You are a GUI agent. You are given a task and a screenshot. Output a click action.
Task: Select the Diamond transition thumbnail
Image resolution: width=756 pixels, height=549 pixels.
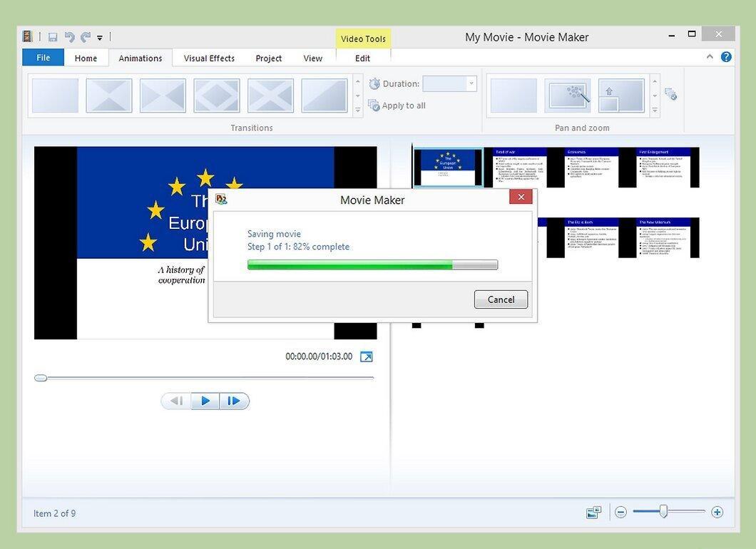pyautogui.click(x=217, y=96)
